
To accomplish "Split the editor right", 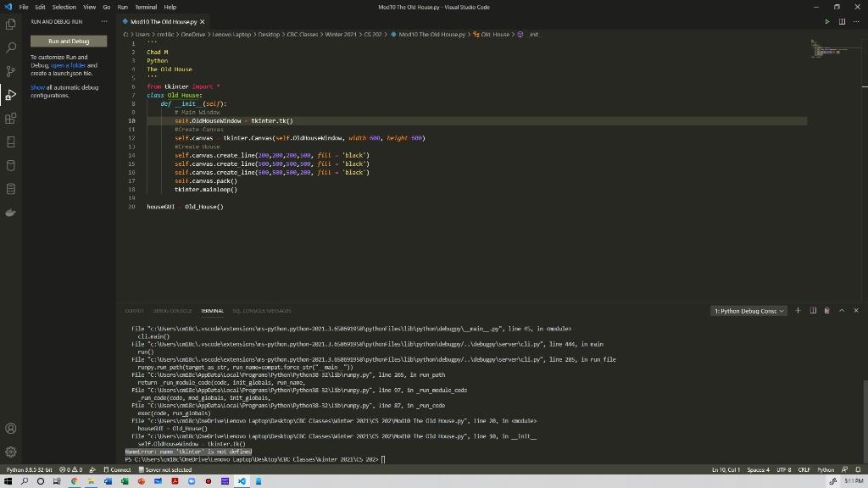I will pyautogui.click(x=842, y=21).
